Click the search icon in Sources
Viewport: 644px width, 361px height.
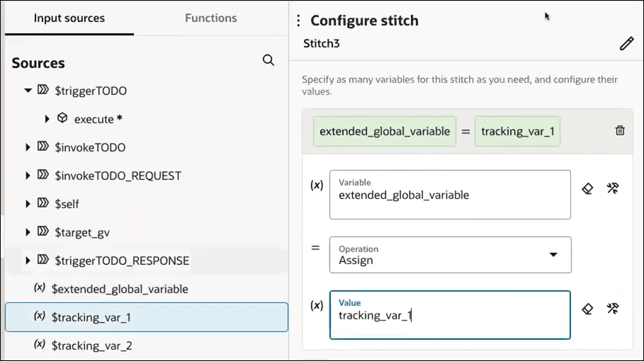(269, 61)
